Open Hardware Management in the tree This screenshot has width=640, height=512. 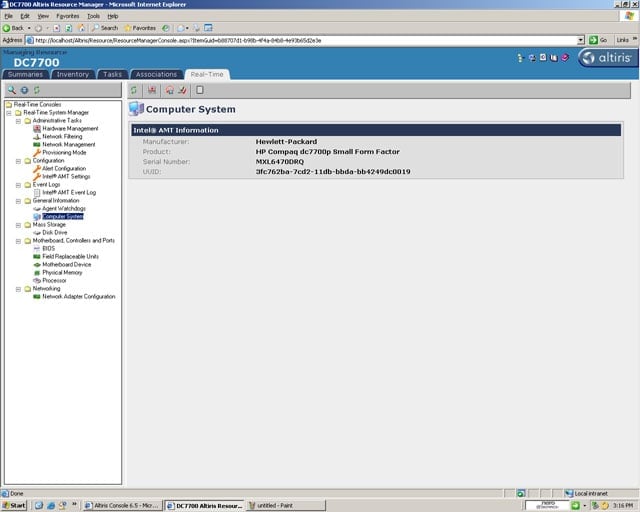70,129
